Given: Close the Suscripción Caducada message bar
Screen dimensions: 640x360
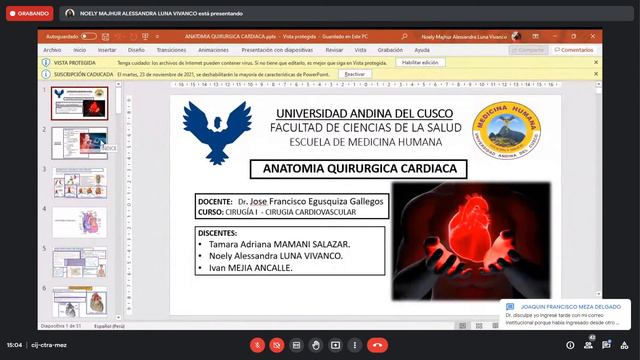Looking at the screenshot, I should click(596, 74).
